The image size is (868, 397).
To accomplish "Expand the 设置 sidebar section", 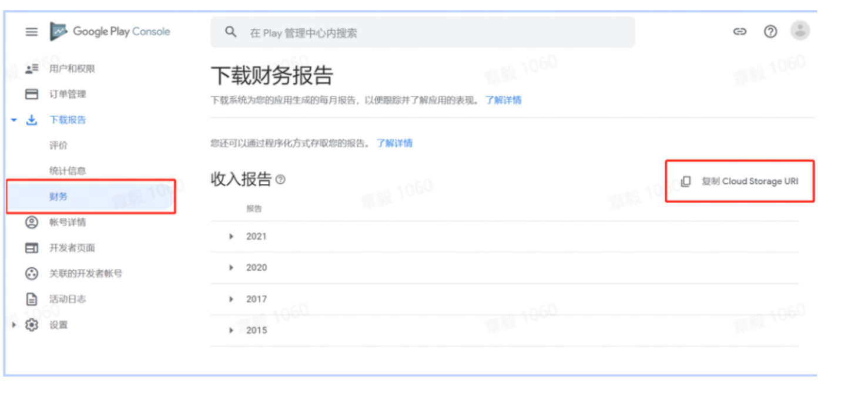I will click(14, 325).
